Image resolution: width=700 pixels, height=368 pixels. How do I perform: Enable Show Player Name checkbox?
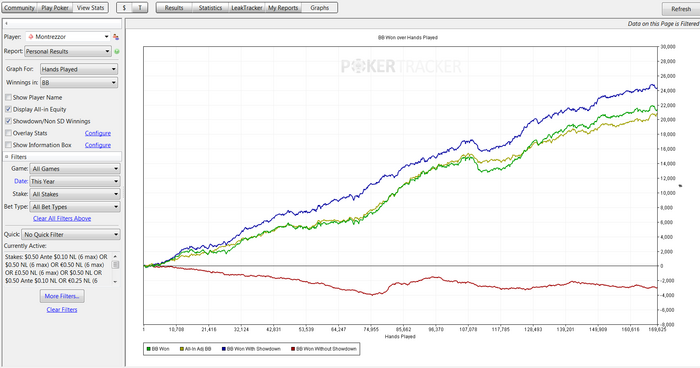tap(8, 97)
